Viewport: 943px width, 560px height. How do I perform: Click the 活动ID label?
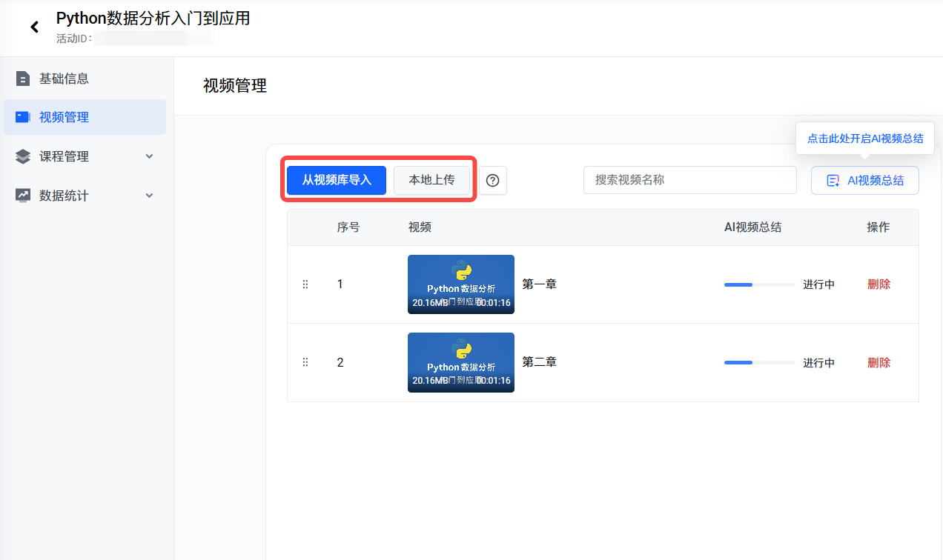75,39
